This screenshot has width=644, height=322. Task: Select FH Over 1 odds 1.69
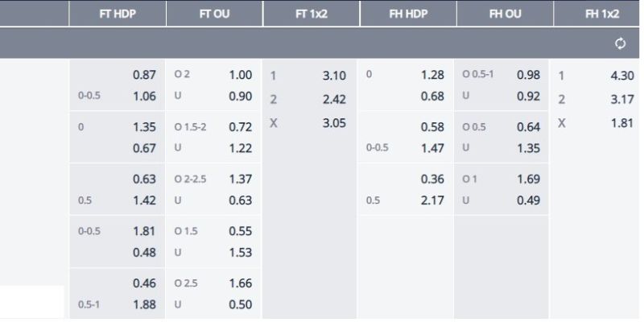coord(528,179)
